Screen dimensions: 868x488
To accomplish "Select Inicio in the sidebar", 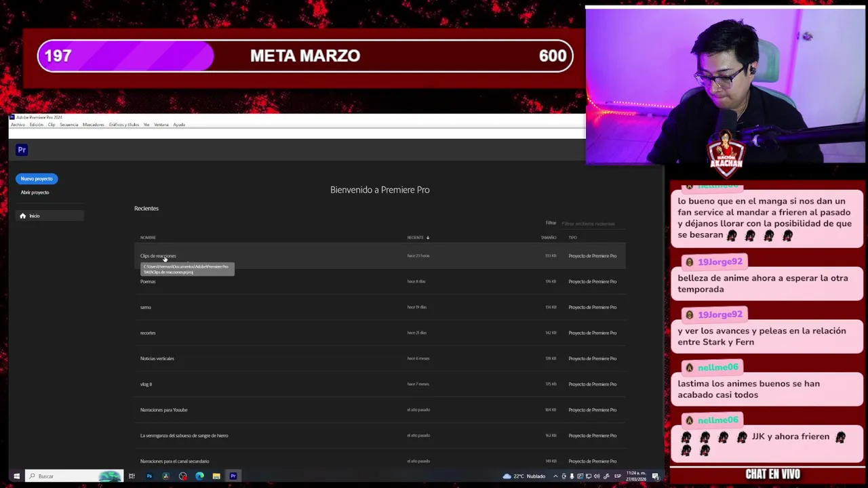I will click(50, 216).
